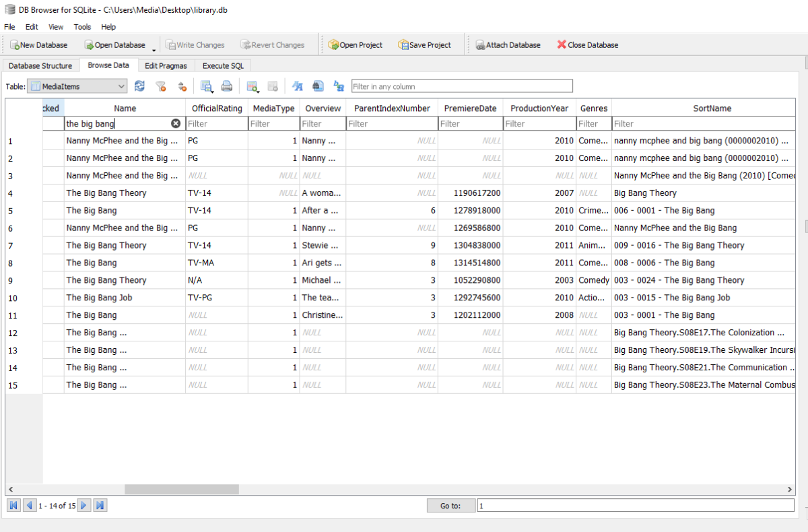Jump to the last record with navigation button
Screen dimensions: 808x532
click(x=100, y=505)
